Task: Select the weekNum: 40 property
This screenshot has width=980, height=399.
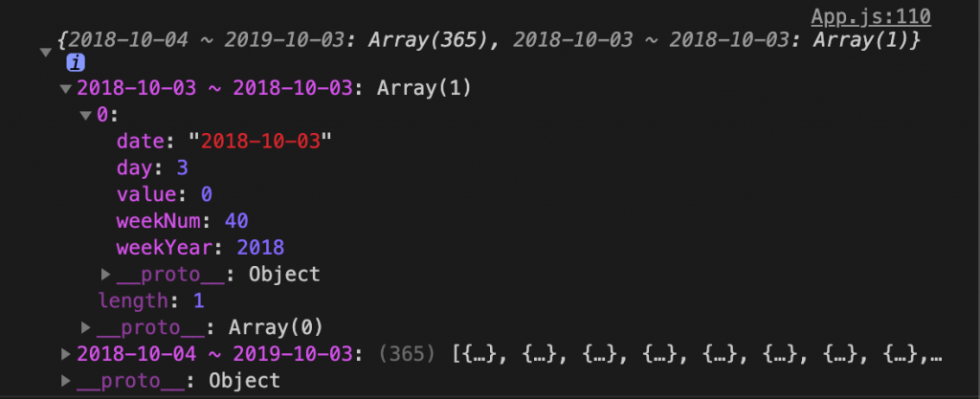Action: click(x=183, y=221)
